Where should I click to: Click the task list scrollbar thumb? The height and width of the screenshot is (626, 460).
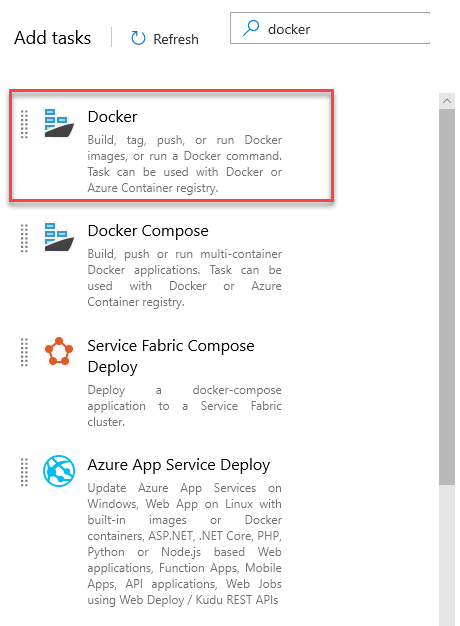click(x=447, y=297)
